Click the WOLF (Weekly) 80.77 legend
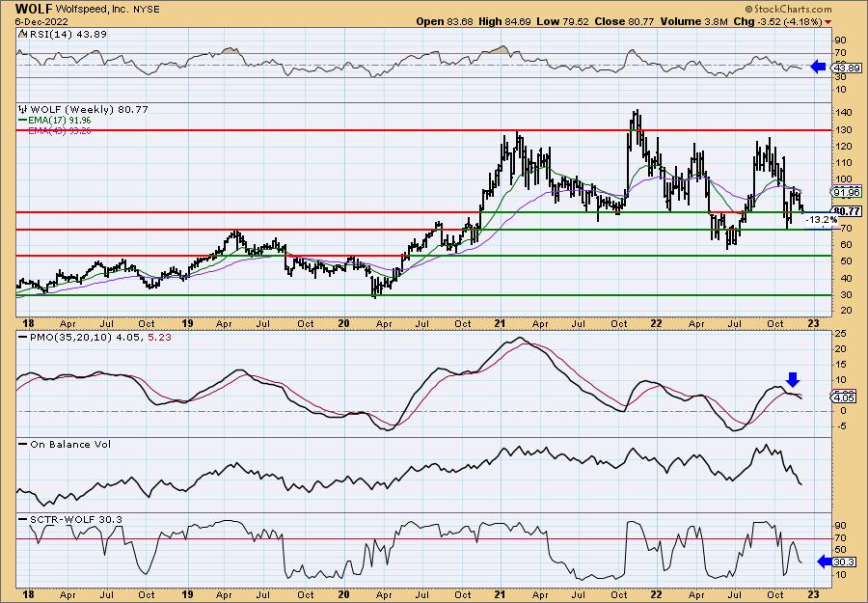868x603 pixels. click(x=89, y=110)
